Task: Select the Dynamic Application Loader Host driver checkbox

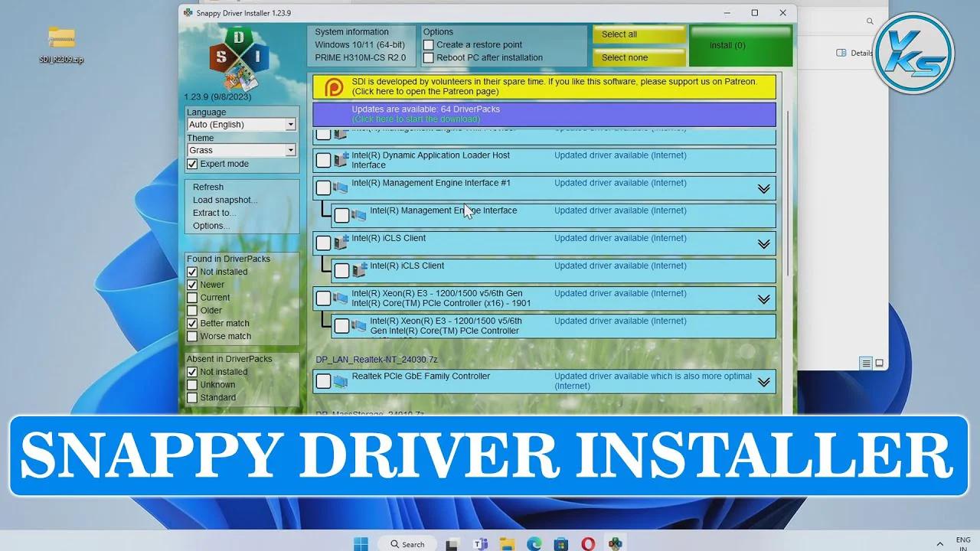Action: pyautogui.click(x=323, y=160)
